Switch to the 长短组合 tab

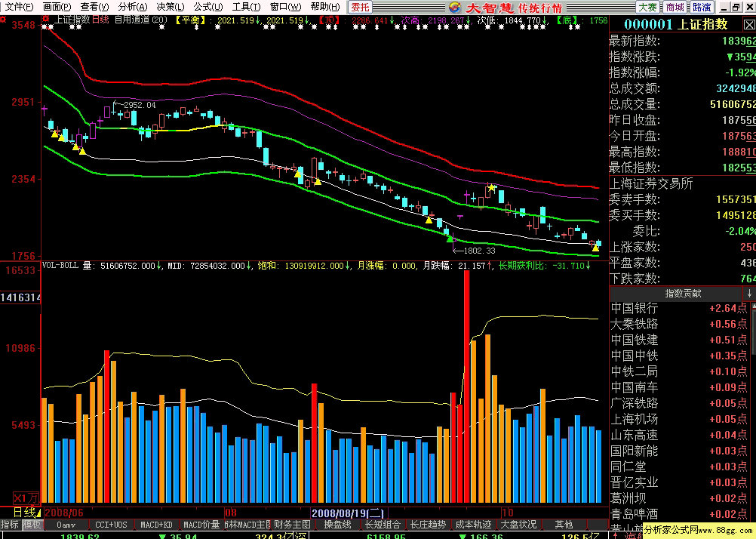click(x=383, y=525)
